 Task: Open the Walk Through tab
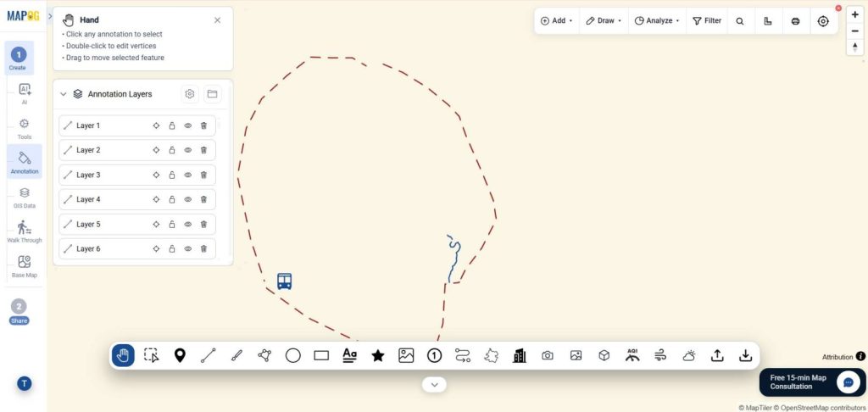[x=25, y=231]
